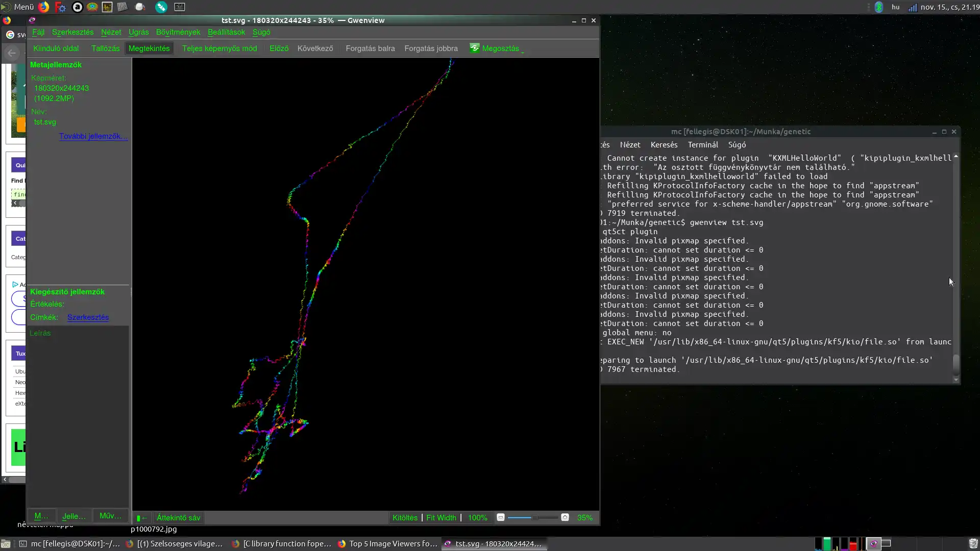This screenshot has width=980, height=551.
Task: Click the Szerkesztés link in metadata
Action: click(87, 317)
